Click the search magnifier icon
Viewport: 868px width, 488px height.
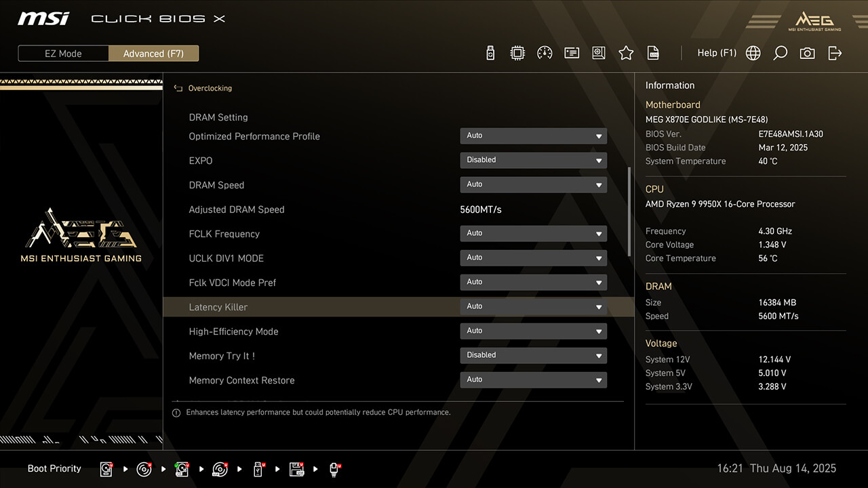coord(780,53)
